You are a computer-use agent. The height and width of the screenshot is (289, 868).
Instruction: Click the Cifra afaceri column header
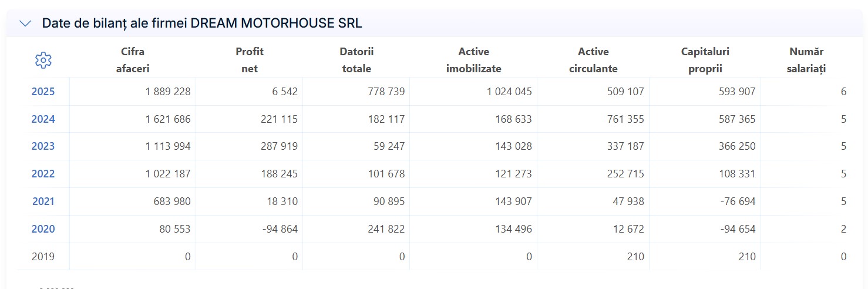pyautogui.click(x=133, y=60)
